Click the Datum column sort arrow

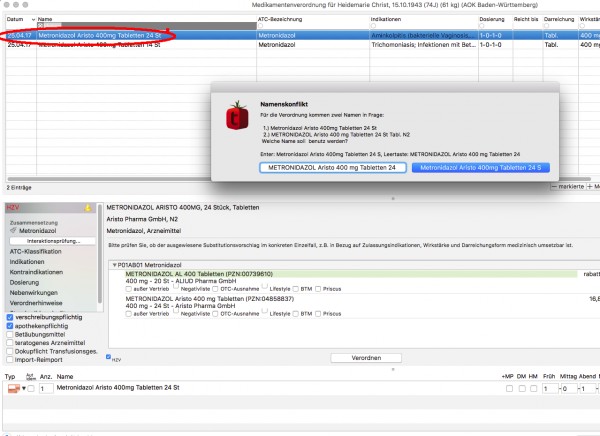33,20
